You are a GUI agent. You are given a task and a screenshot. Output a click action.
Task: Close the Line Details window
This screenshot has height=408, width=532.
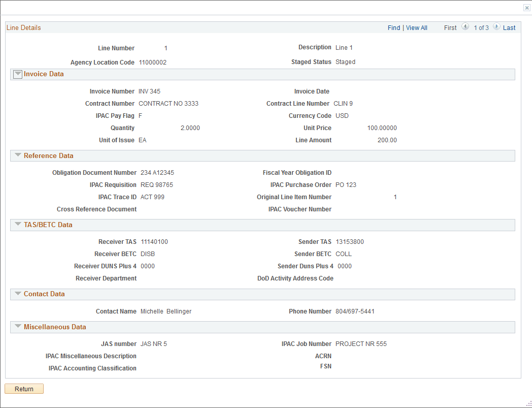coord(526,8)
